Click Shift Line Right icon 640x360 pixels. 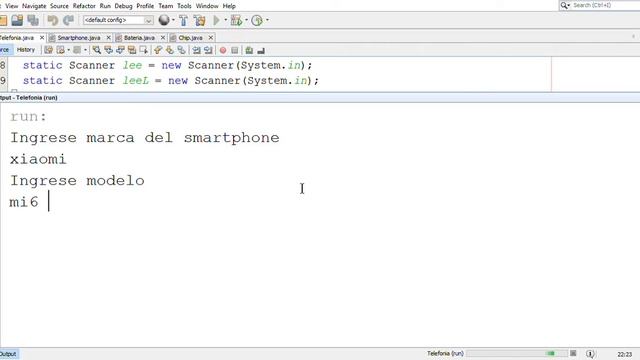click(x=208, y=50)
